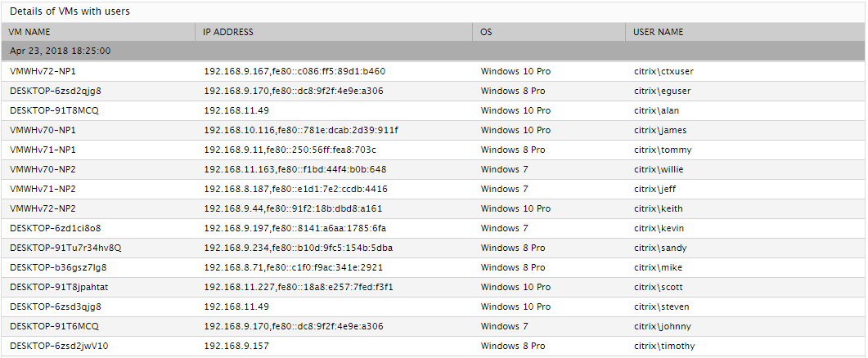Click the DESKTOP-b36gsz7lg8 VM name

point(58,268)
